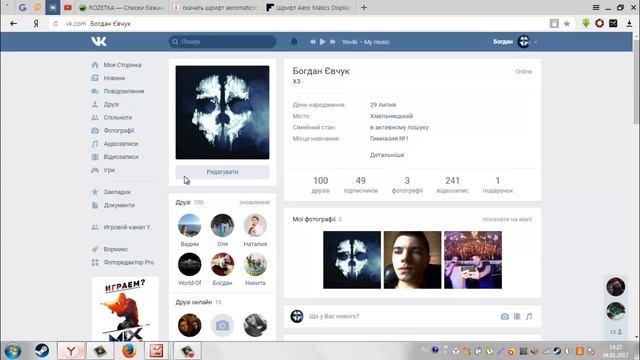Attach photo via post camera icon
The height and width of the screenshot is (360, 640).
coord(505,316)
